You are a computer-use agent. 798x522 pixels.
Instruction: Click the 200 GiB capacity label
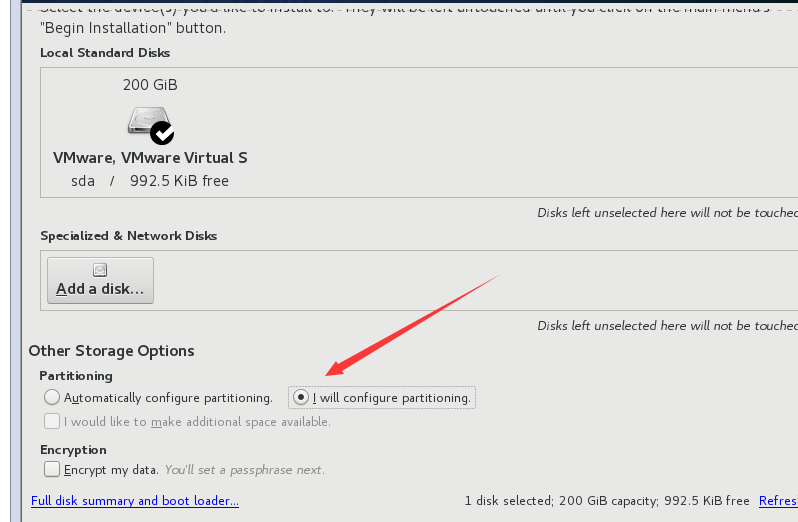(150, 84)
